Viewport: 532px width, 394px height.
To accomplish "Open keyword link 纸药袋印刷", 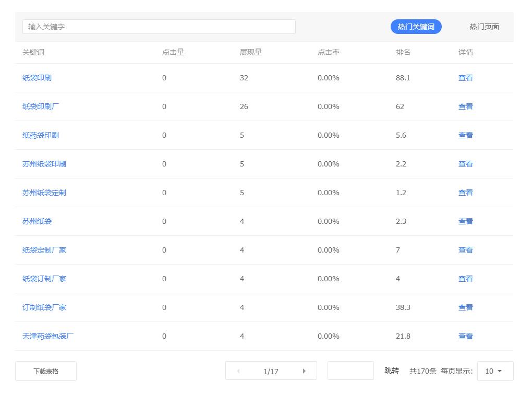I will pos(40,135).
